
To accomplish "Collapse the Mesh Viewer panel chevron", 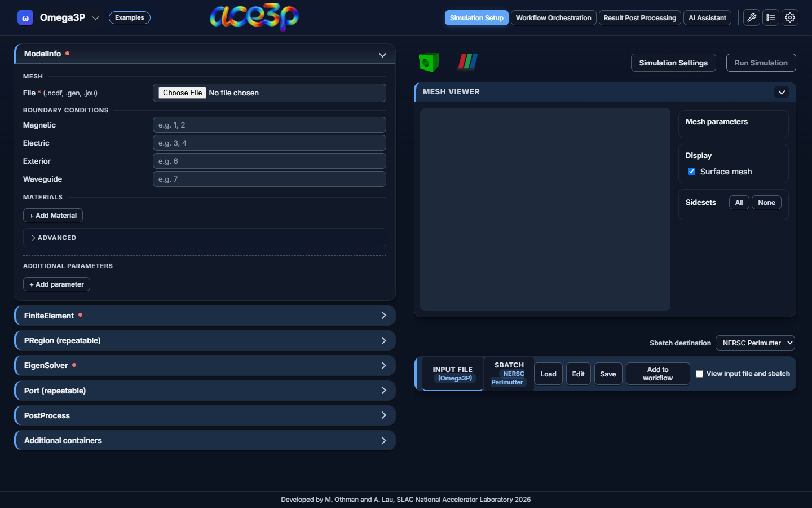I will (x=782, y=92).
